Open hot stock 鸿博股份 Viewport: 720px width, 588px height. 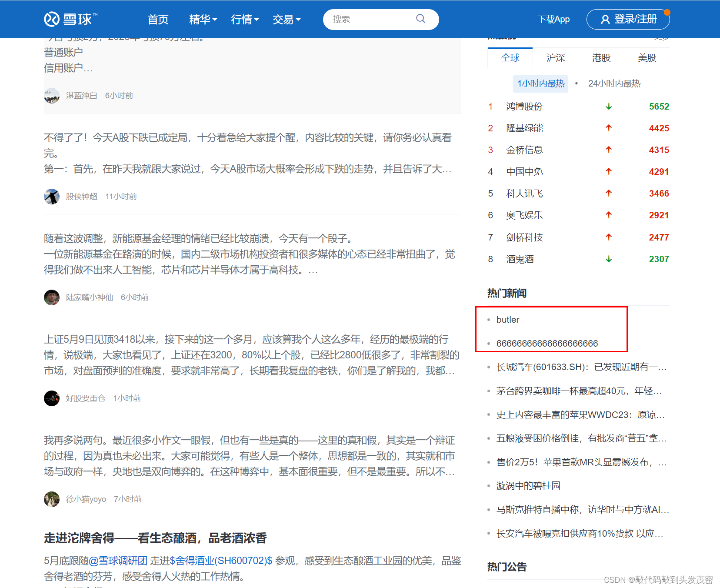point(524,107)
